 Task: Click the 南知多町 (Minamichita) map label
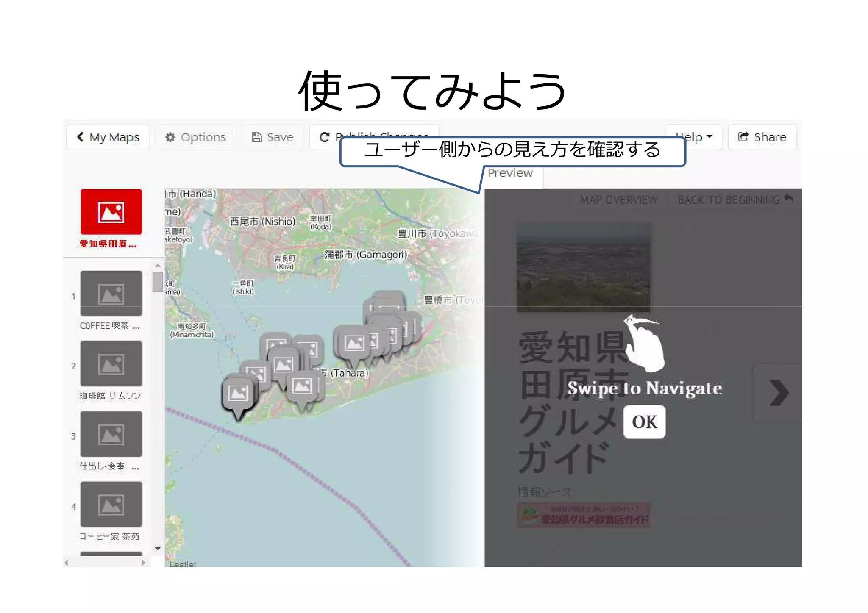click(192, 330)
